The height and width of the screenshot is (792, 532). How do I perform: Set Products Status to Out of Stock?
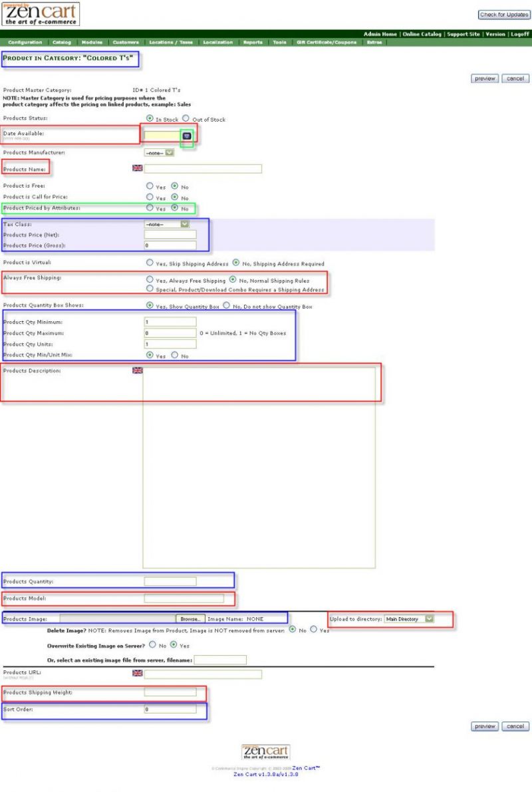pos(186,119)
